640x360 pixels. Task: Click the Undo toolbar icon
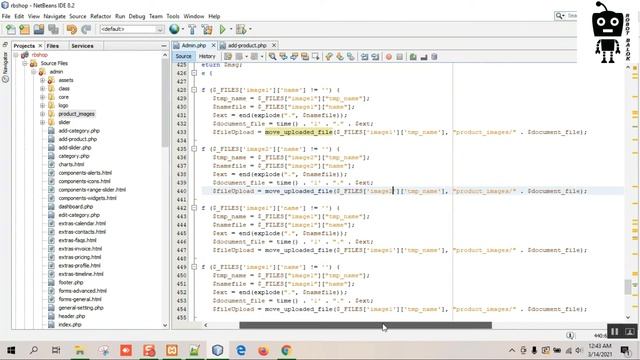[x=71, y=29]
